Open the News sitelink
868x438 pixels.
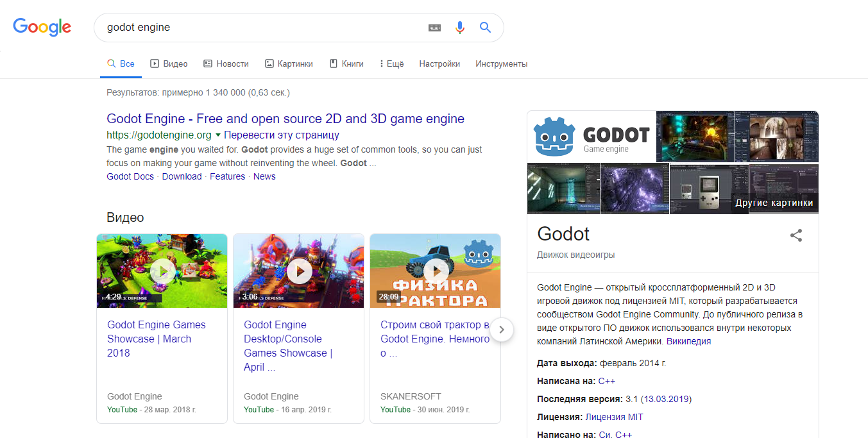(264, 176)
